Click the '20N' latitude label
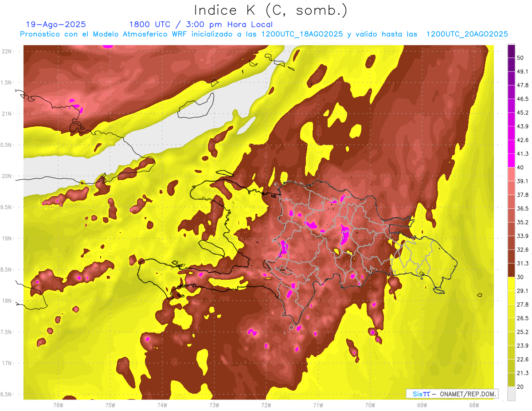The width and height of the screenshot is (532, 411). (7, 176)
